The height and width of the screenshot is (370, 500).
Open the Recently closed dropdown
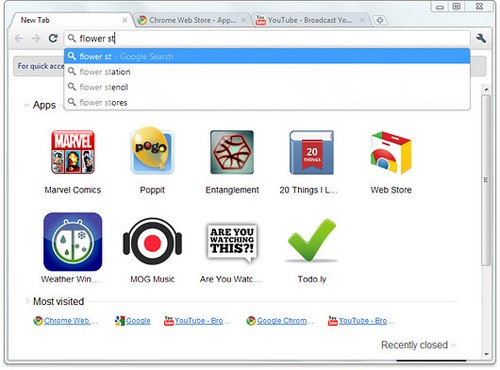click(418, 345)
